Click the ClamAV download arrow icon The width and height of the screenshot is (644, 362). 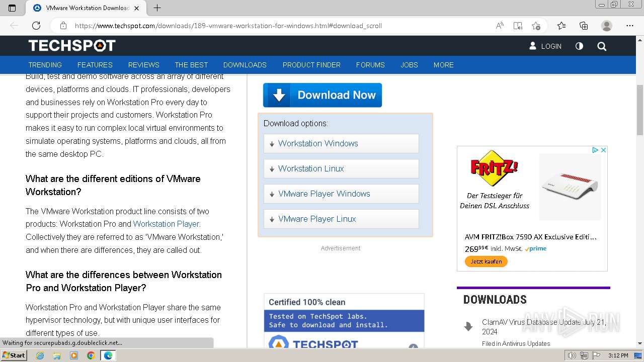pyautogui.click(x=468, y=327)
